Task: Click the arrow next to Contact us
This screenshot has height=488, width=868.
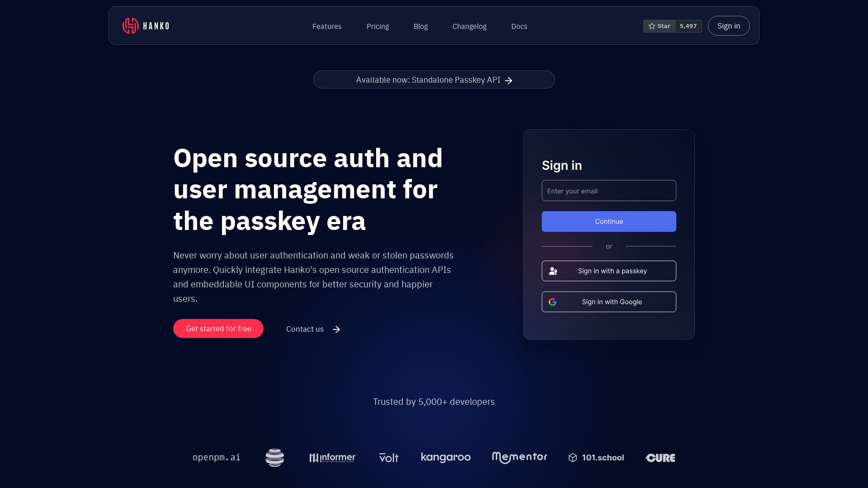Action: pyautogui.click(x=336, y=329)
